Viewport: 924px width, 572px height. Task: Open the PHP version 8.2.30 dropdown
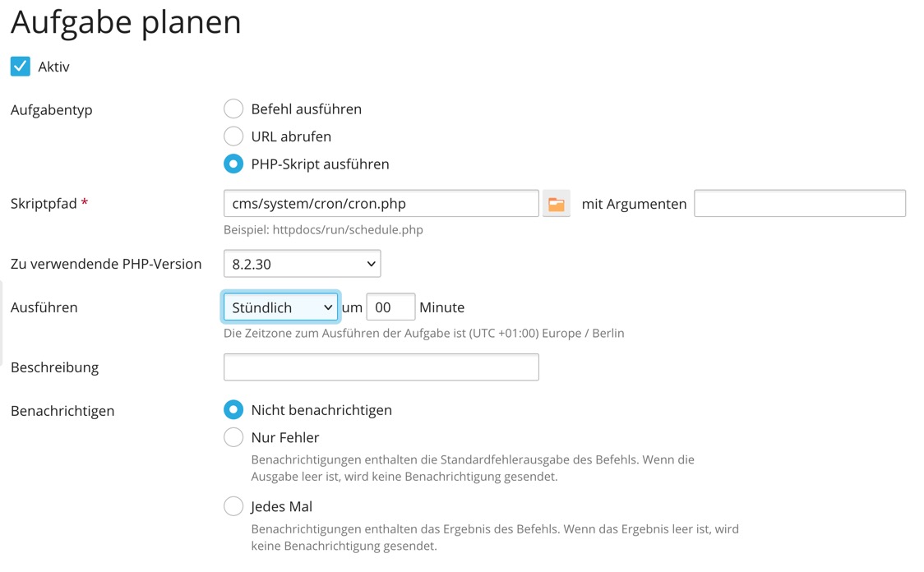tap(302, 264)
